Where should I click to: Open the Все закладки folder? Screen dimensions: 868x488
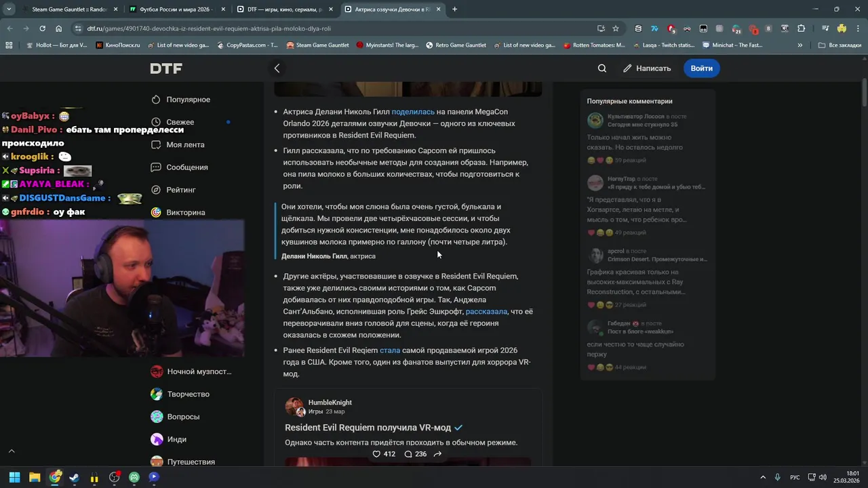pos(840,45)
